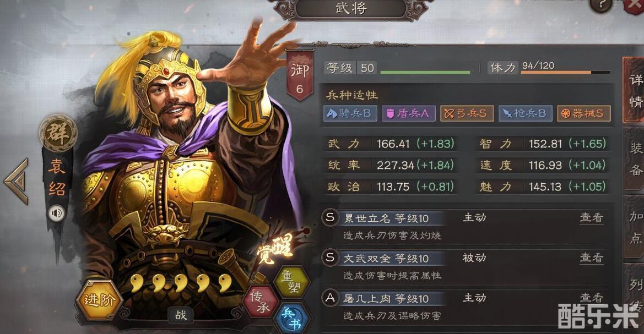Open the 重塑 reshape hexagon icon
The width and height of the screenshot is (644, 334).
pos(291,283)
